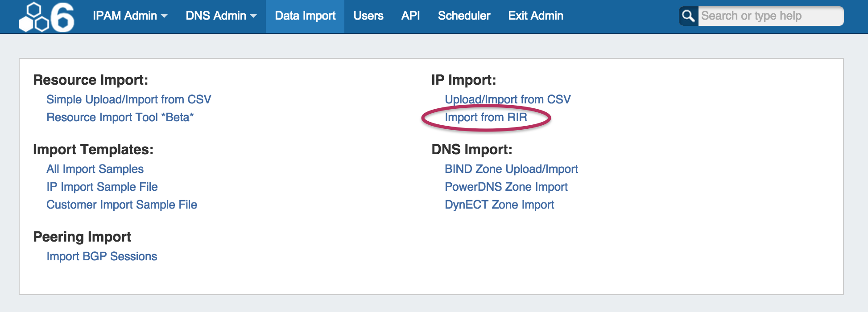The width and height of the screenshot is (868, 312).
Task: Click the 6connect logo icon
Action: tap(46, 17)
